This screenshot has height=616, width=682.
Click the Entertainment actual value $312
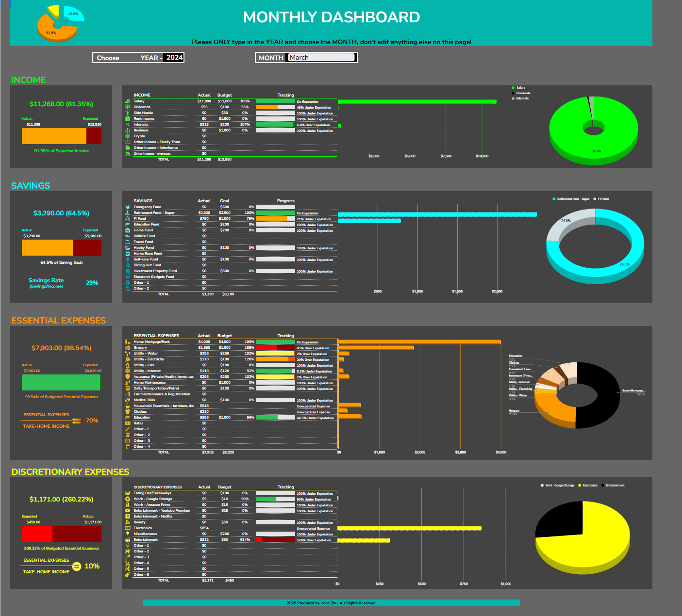pos(204,540)
